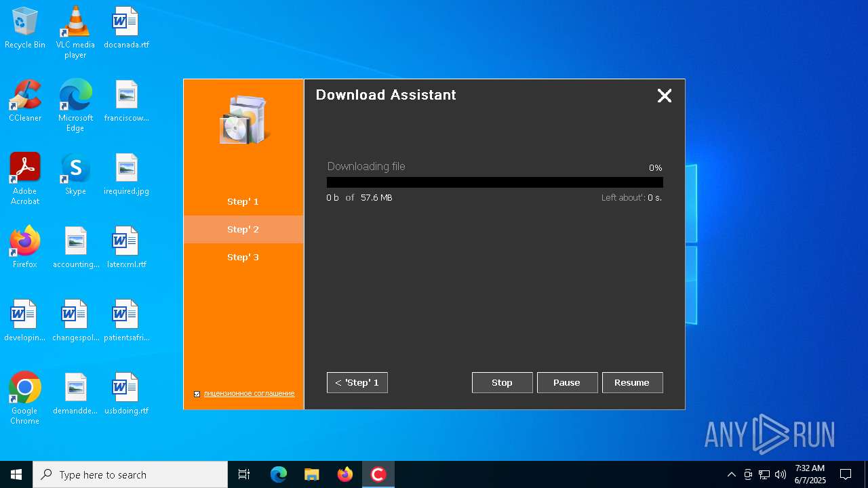Screen dimensions: 868x488
Task: Launch Microsoft Edge desktop shortcut
Action: tap(75, 106)
